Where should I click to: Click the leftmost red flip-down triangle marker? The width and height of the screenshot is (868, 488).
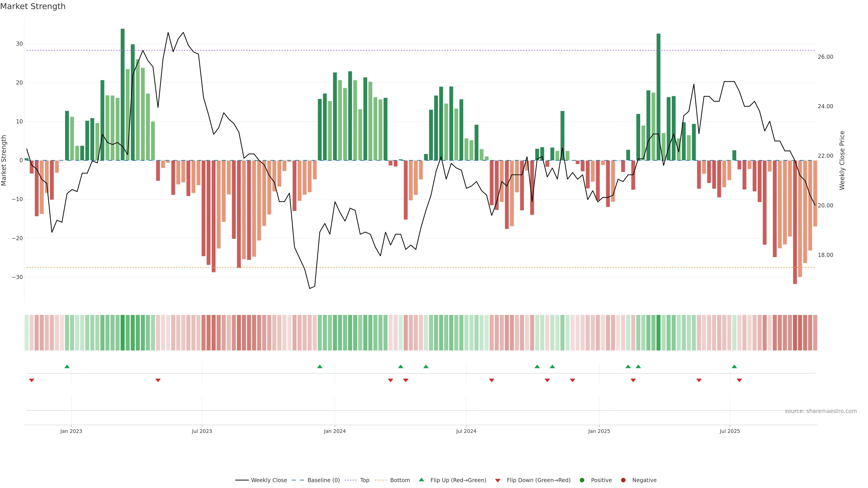[x=32, y=380]
